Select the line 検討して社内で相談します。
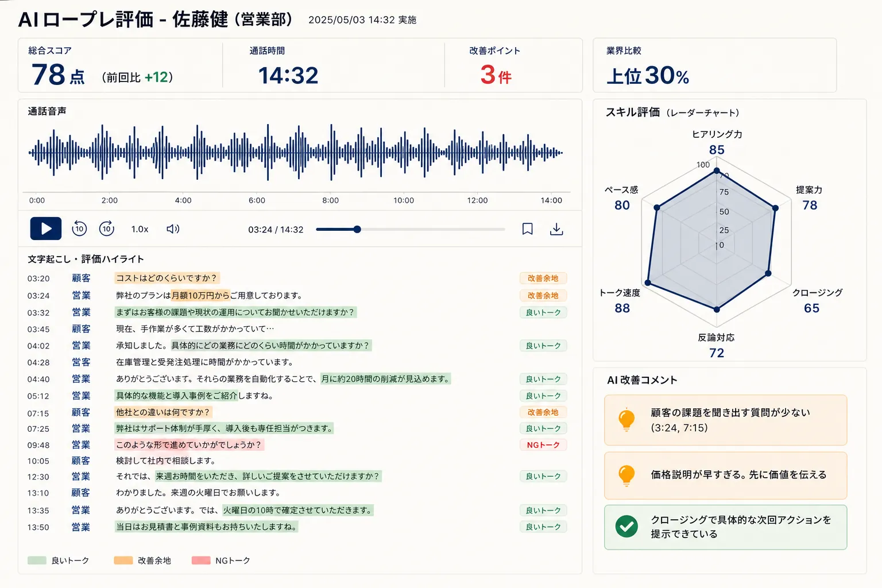882x588 pixels. [x=166, y=461]
